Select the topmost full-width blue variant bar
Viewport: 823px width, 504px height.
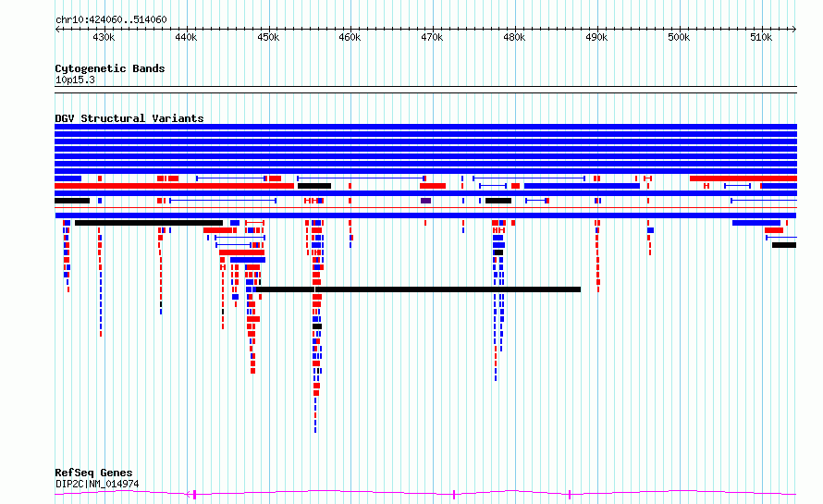(425, 127)
